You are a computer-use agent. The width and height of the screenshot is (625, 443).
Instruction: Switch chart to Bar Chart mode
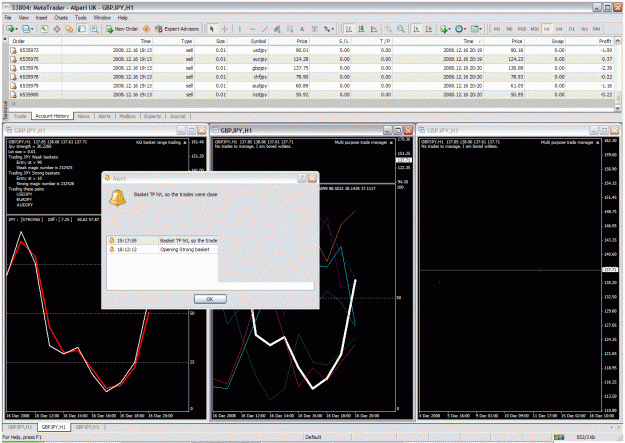pos(349,29)
